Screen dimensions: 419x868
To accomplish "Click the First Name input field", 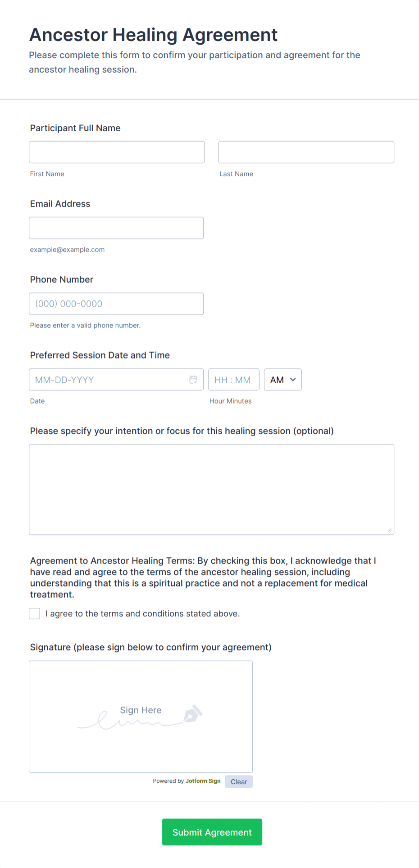I will (x=116, y=152).
